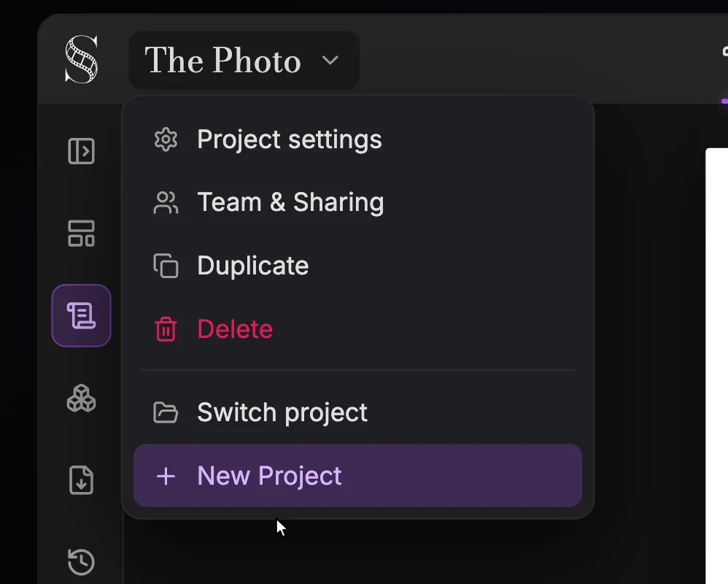Choose the red Delete option
The image size is (728, 584).
point(357,329)
